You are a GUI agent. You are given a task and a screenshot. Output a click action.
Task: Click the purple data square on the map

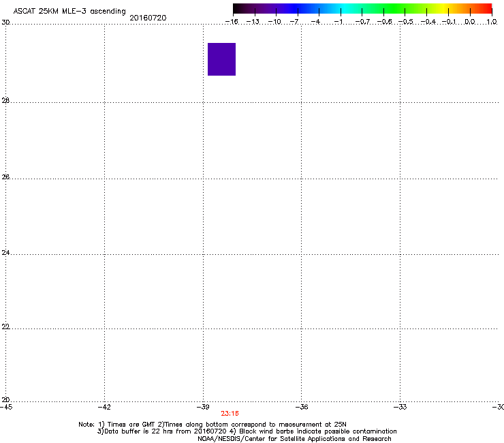221,59
